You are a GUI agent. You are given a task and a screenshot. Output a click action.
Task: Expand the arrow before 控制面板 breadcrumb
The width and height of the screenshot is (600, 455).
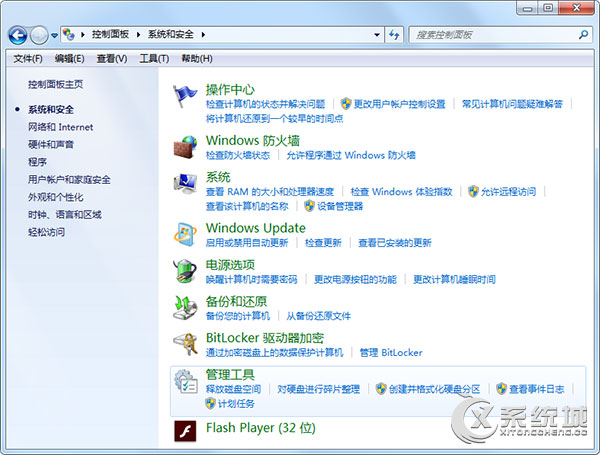click(x=82, y=35)
